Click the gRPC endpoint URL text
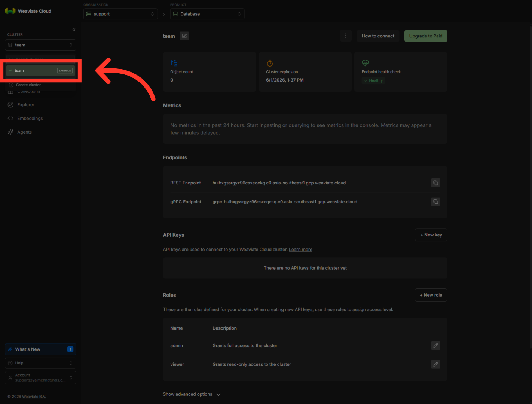The width and height of the screenshot is (532, 404). click(285, 202)
